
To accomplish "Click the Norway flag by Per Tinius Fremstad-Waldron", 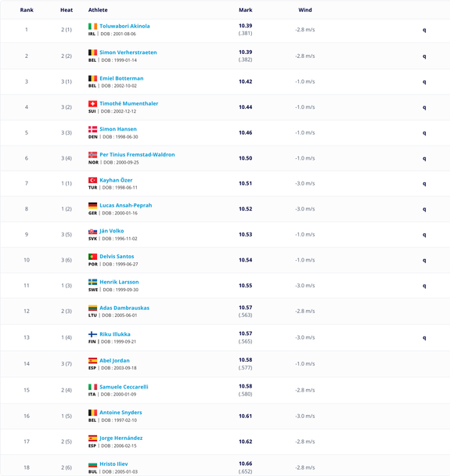I will pos(92,155).
